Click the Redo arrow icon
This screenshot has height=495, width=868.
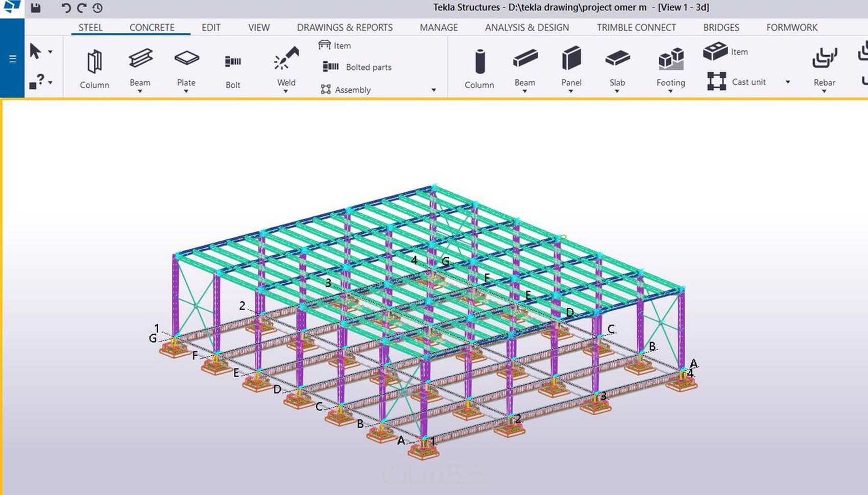[x=82, y=8]
